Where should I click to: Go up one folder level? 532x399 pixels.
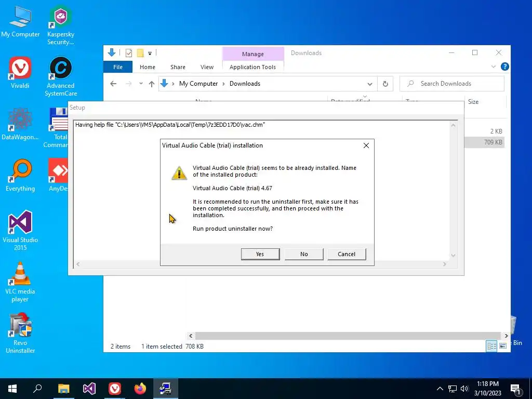coord(152,84)
